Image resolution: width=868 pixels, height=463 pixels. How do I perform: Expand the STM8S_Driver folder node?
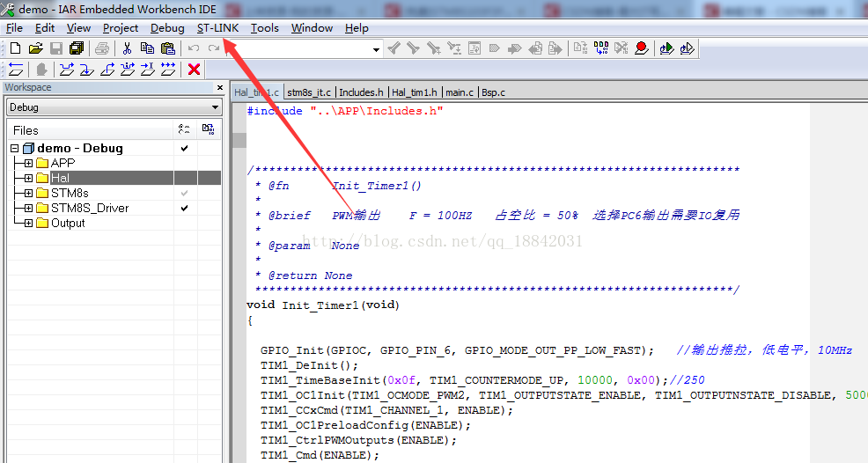pyautogui.click(x=28, y=208)
